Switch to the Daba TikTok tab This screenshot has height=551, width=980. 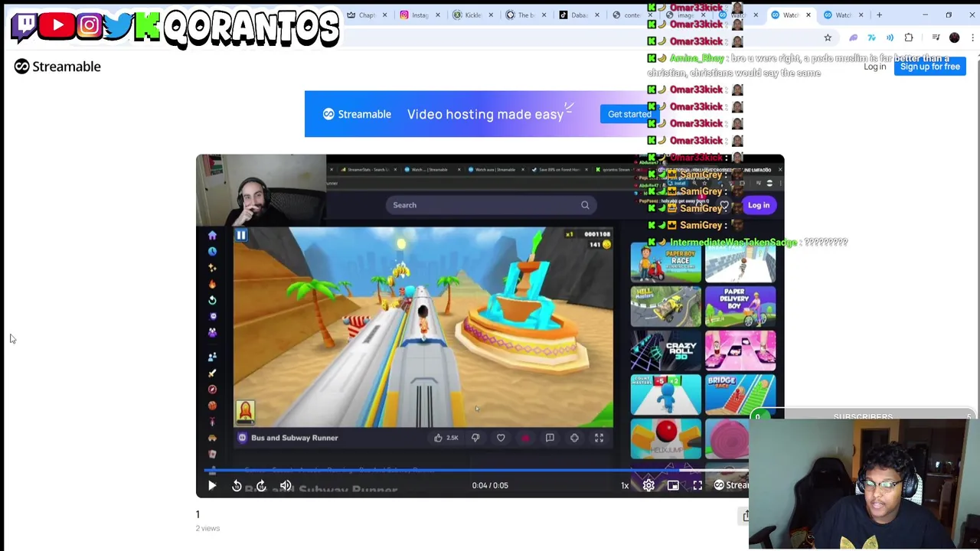[x=577, y=15]
